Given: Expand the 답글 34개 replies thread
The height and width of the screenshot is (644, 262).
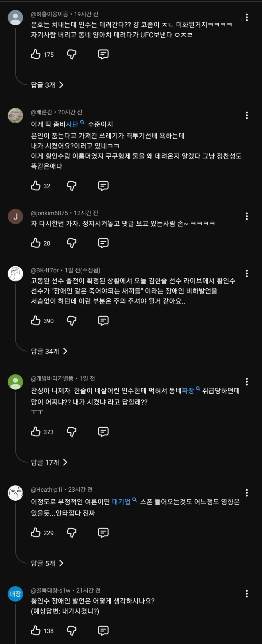Looking at the screenshot, I should [x=49, y=351].
